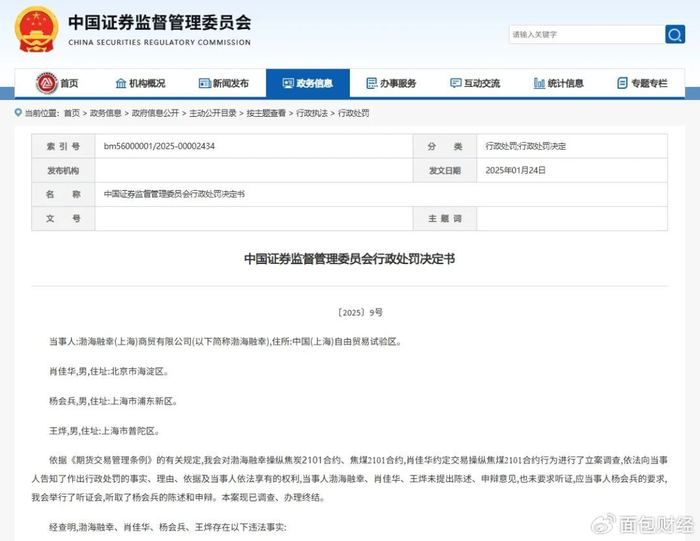Click the classification value 行政处罚;行政处罚决定

tap(526, 146)
